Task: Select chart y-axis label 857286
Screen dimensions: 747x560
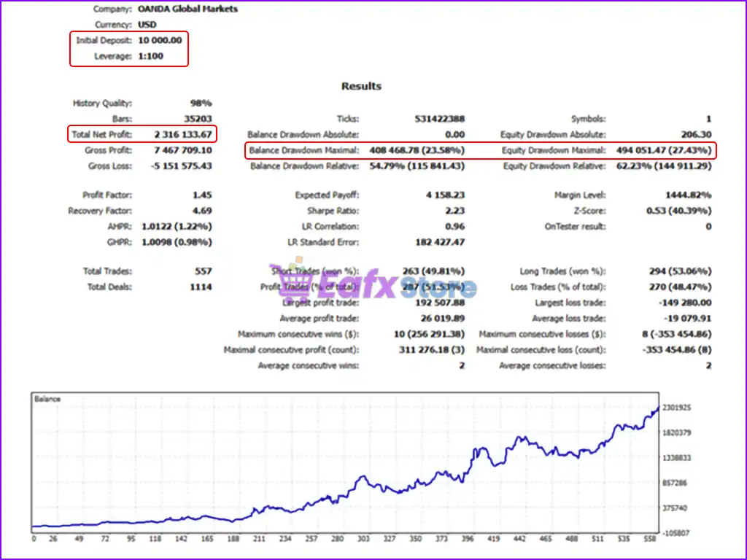Action: tap(675, 483)
